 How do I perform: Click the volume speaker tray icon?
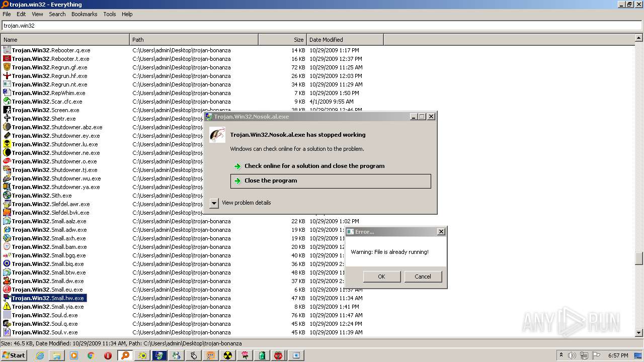572,355
